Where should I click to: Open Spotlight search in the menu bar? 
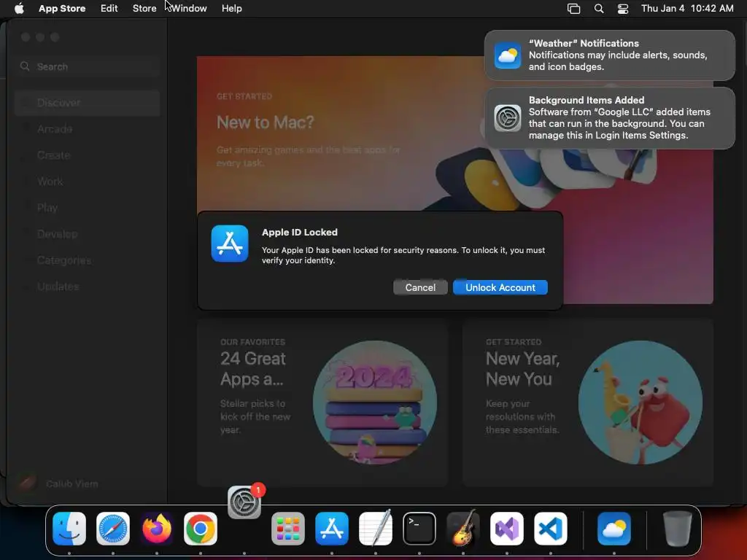pyautogui.click(x=599, y=9)
